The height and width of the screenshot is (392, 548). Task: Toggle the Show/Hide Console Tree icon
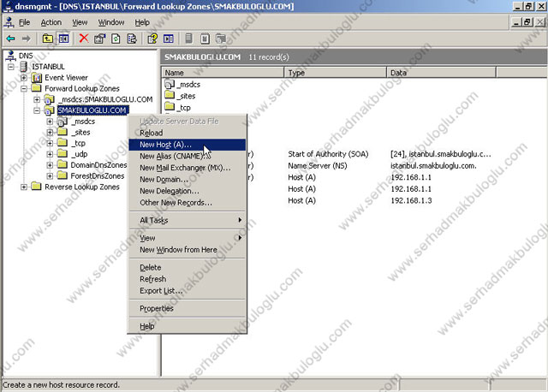coord(63,39)
